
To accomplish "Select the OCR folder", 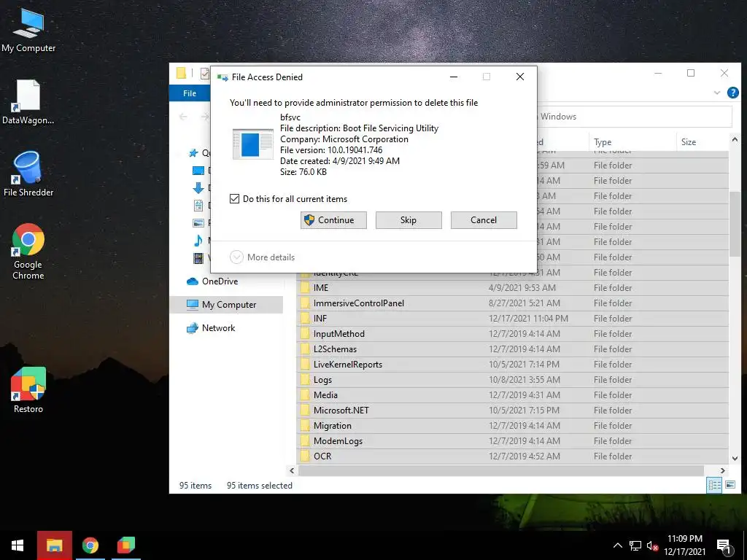I will pos(513,456).
